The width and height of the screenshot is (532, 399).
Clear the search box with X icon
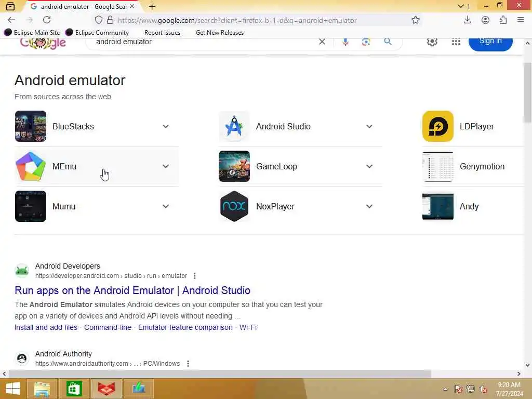tap(322, 42)
